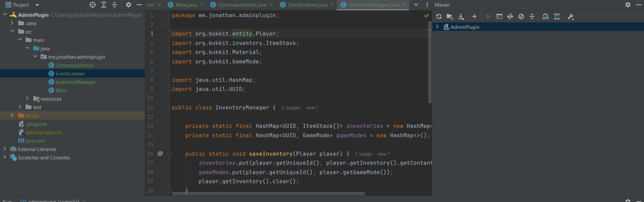Open CommandAdmin class in project tree
The width and height of the screenshot is (644, 202).
tap(75, 65)
